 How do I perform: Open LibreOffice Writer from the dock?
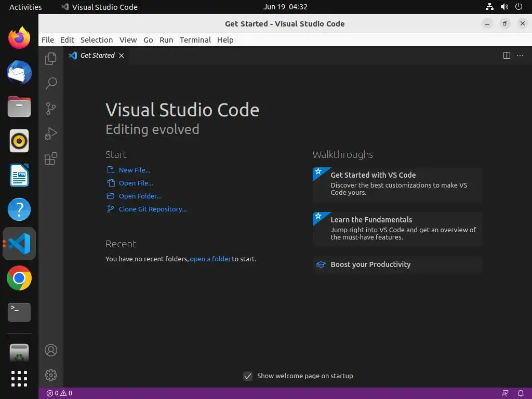[x=19, y=175]
